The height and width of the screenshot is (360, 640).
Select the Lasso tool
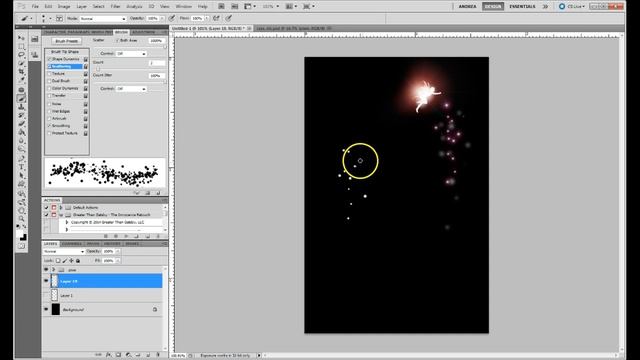21,55
